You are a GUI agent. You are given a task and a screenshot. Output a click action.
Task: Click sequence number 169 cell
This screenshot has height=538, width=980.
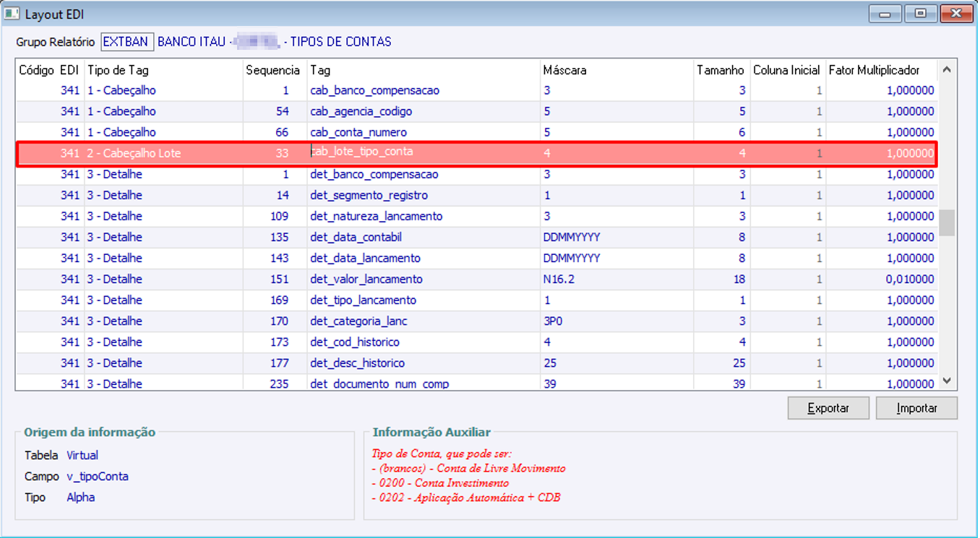[274, 300]
